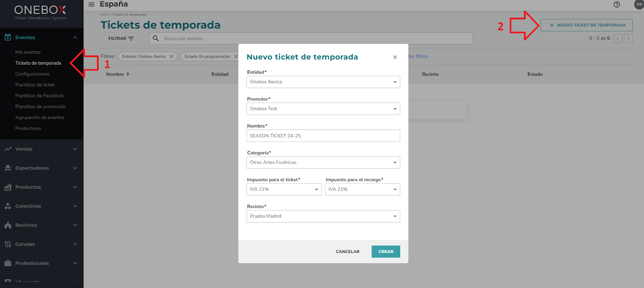Image resolution: width=644 pixels, height=288 pixels.
Task: Open the hamburger menu icon beside España
Action: 91,4
